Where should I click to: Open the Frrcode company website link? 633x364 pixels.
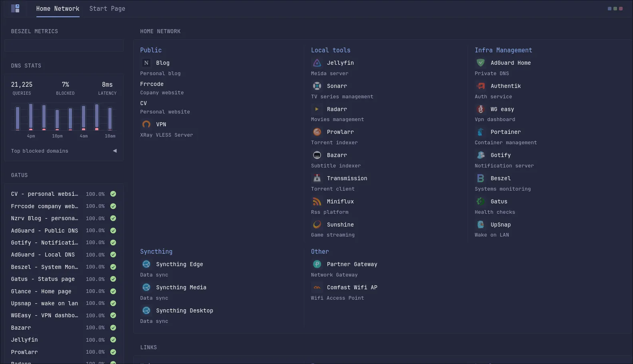[152, 84]
